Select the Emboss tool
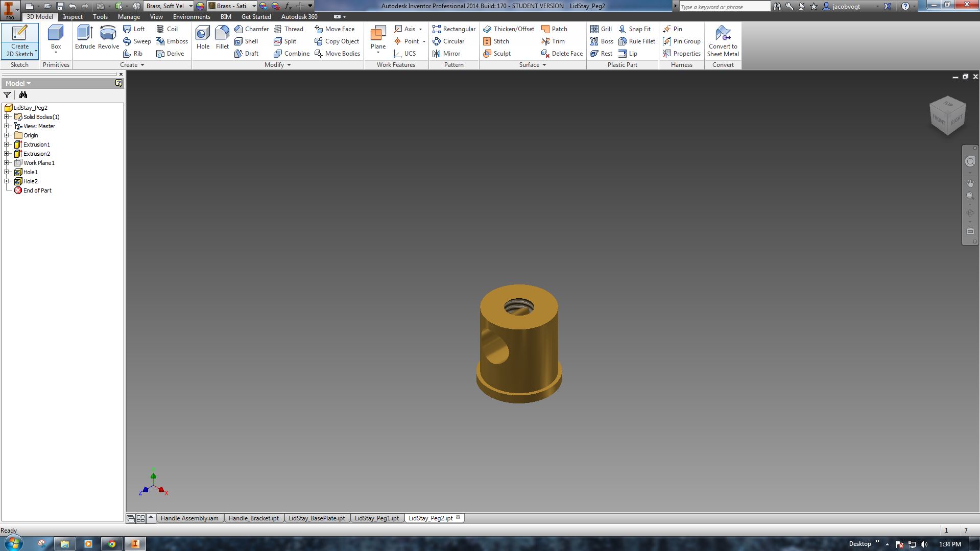Image resolution: width=980 pixels, height=551 pixels. tap(172, 41)
